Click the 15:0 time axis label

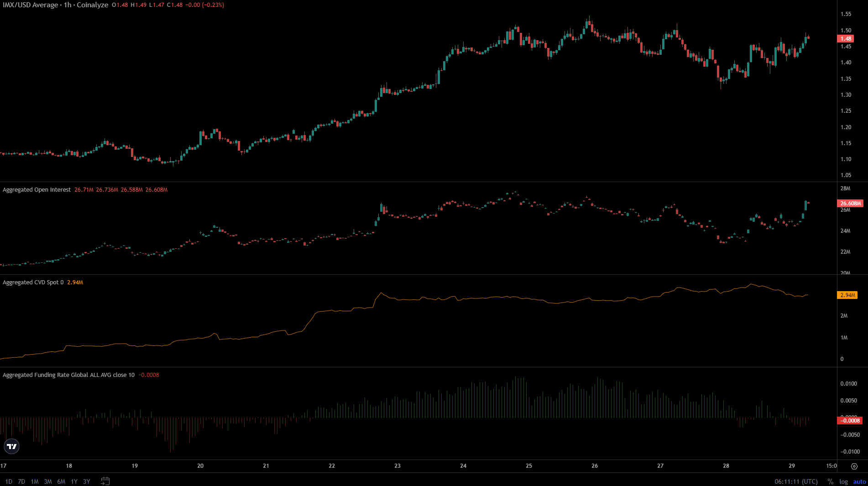(x=831, y=466)
